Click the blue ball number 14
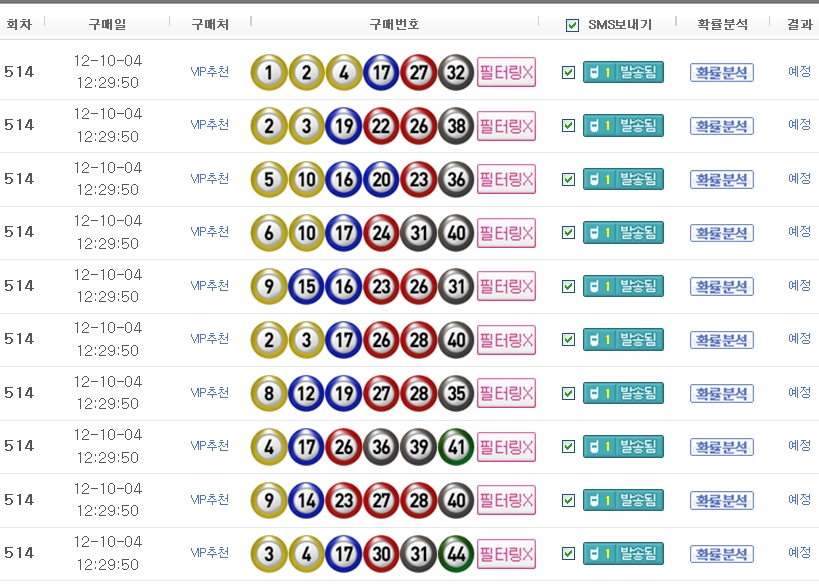The image size is (819, 585). pos(306,500)
